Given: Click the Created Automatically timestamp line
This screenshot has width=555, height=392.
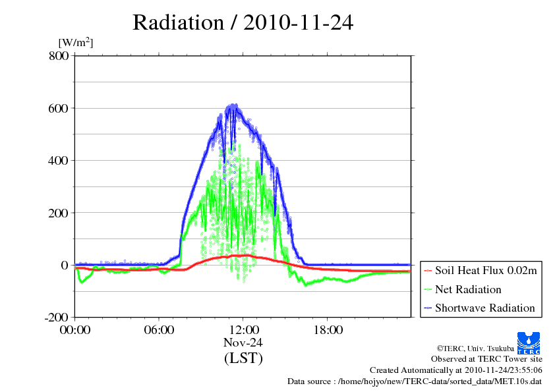Looking at the screenshot, I should pos(456,370).
